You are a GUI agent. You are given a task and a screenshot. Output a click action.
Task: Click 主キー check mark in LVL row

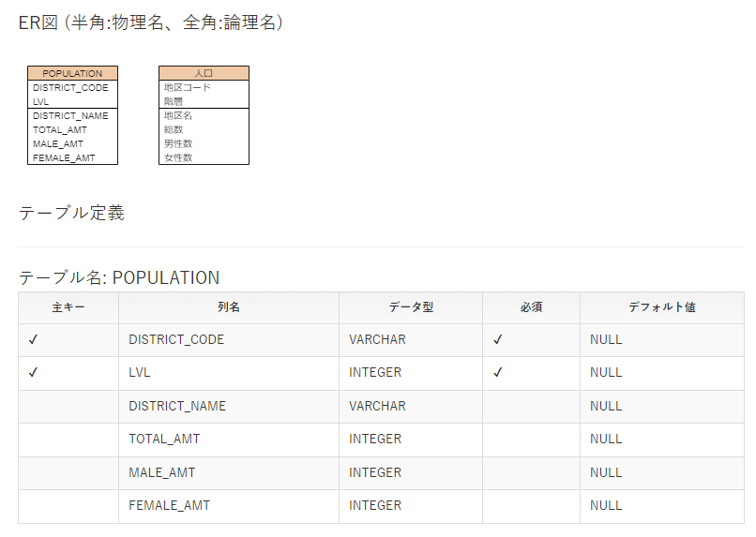click(x=33, y=373)
